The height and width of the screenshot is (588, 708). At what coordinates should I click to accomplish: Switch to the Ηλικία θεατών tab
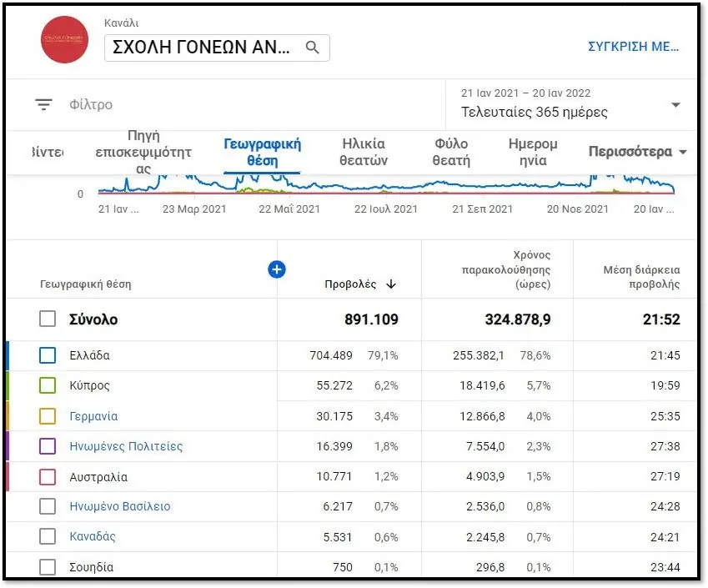click(x=364, y=152)
